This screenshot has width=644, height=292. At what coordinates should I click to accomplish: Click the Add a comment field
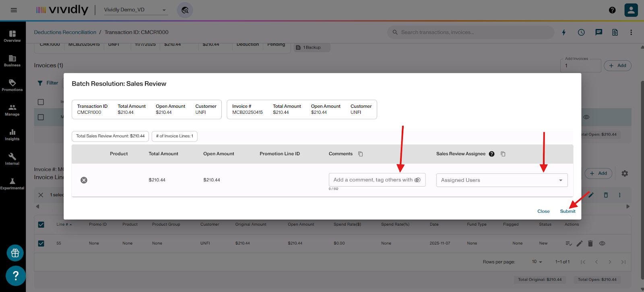point(372,180)
